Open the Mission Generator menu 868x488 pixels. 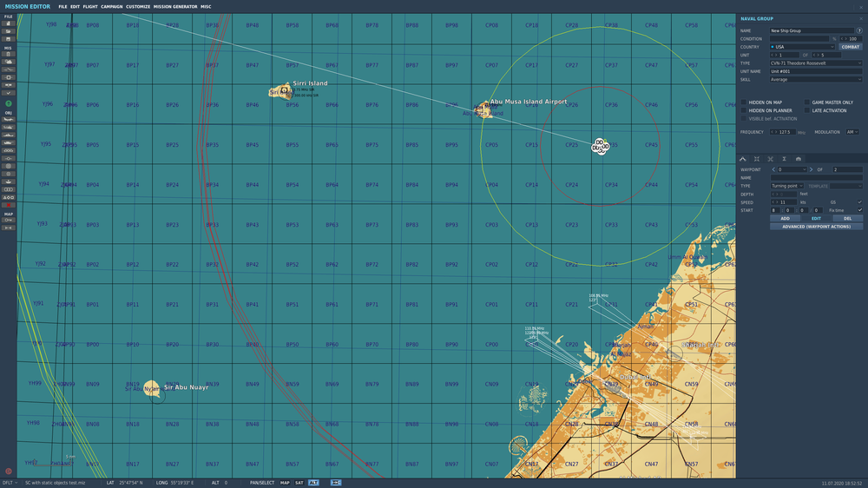pyautogui.click(x=175, y=7)
